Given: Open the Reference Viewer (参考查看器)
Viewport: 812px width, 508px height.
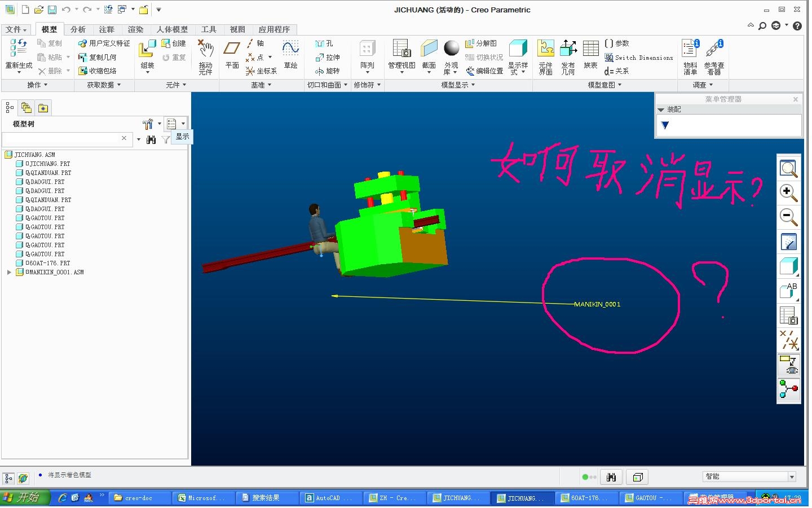Looking at the screenshot, I should [714, 56].
